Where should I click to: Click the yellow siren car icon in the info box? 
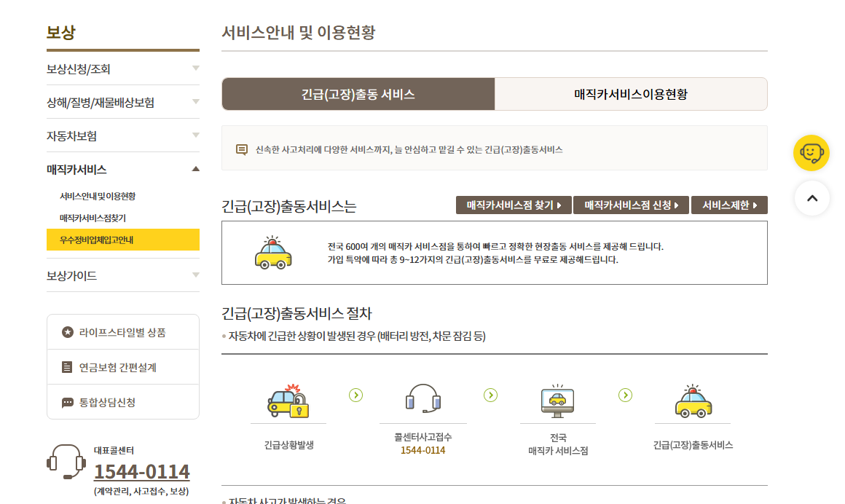coord(273,252)
